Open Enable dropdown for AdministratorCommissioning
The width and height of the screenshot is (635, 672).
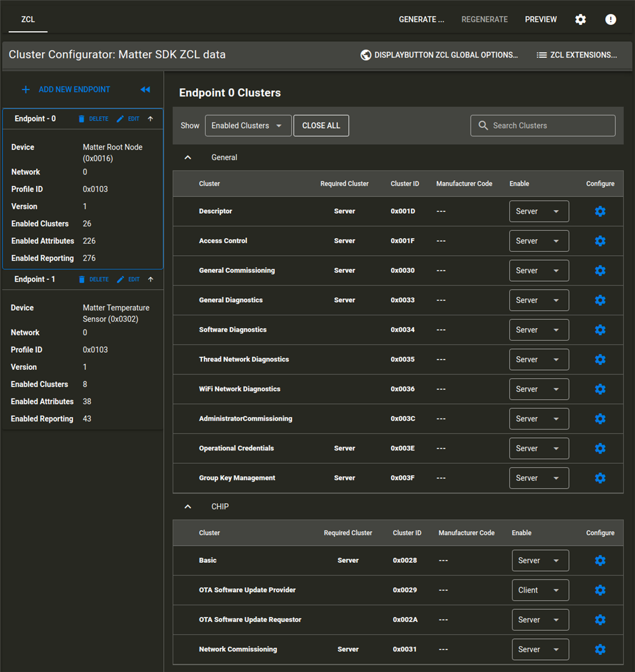[539, 418]
